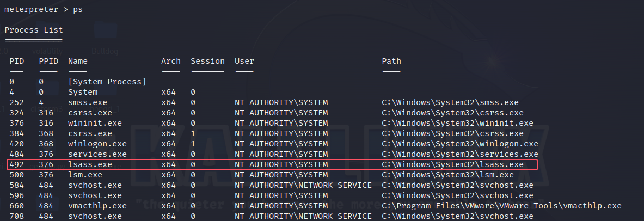The height and width of the screenshot is (221, 644).
Task: Click the User column header
Action: pos(244,61)
